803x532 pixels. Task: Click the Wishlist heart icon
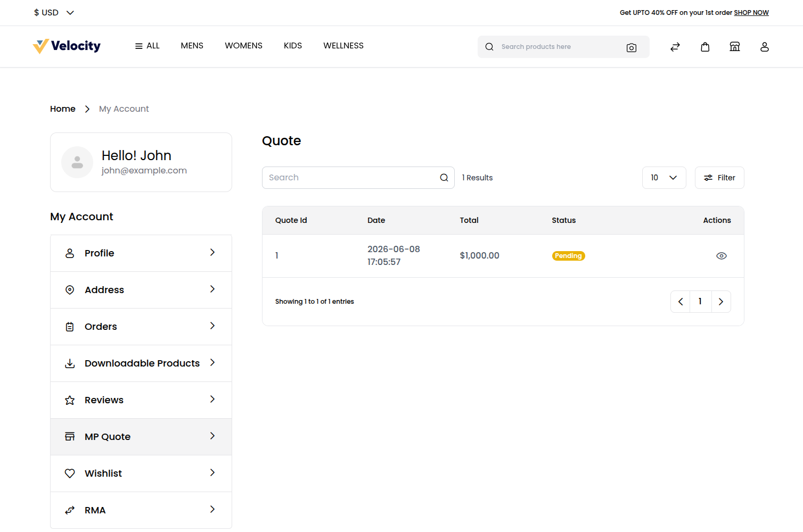(x=70, y=473)
